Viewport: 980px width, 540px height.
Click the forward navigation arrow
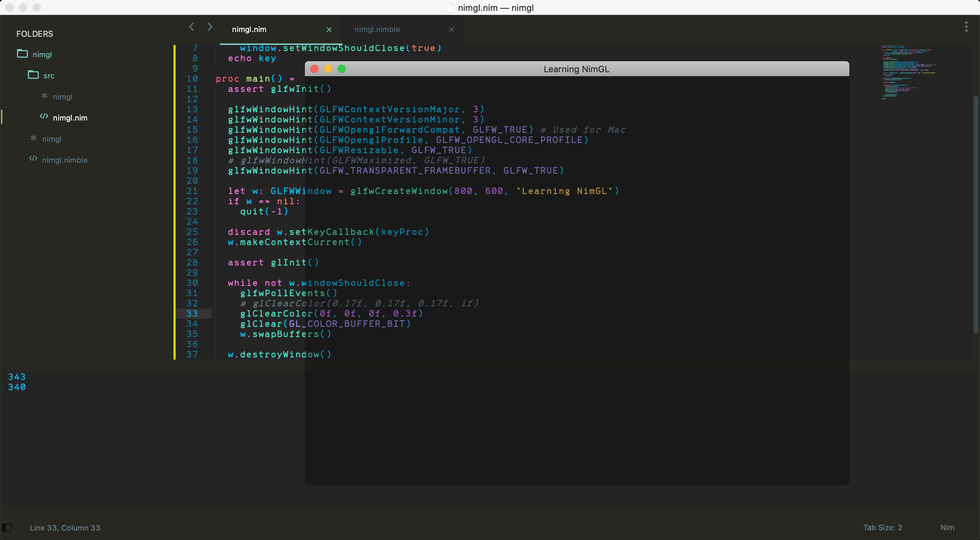tap(210, 27)
